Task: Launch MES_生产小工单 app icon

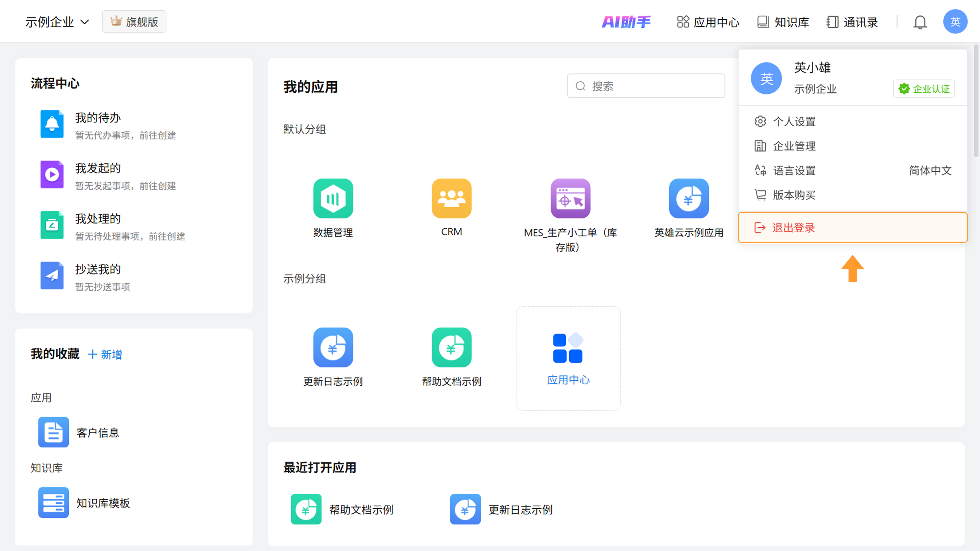Action: pos(570,198)
